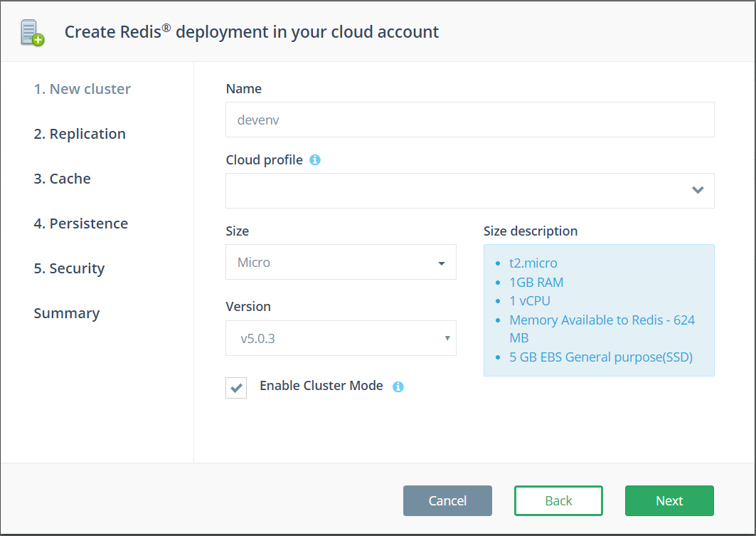
Task: Click the Cancel button
Action: tap(447, 500)
